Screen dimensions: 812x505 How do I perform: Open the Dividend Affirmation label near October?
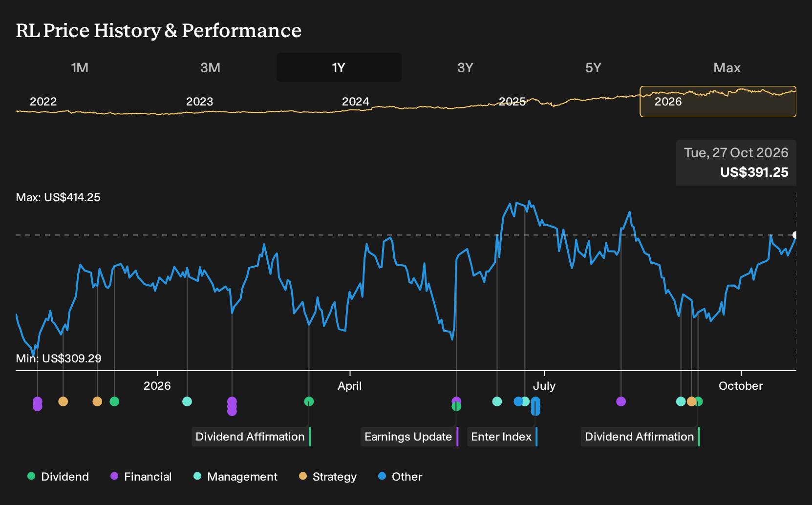pos(641,437)
